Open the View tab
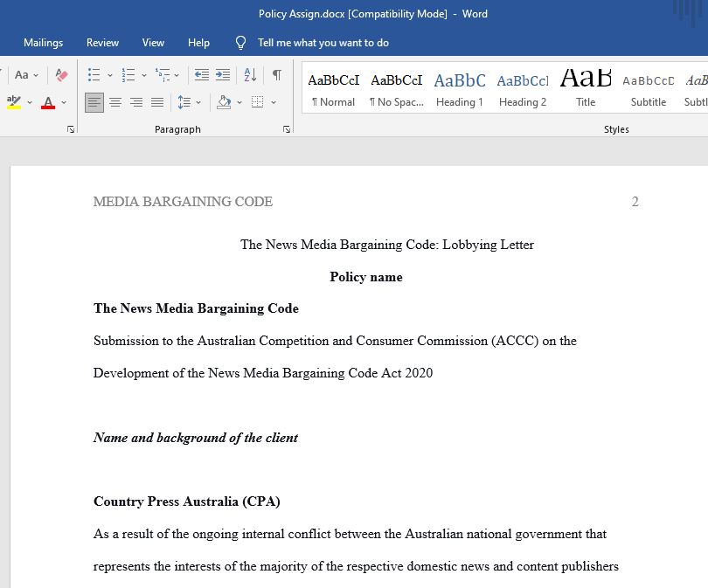This screenshot has height=588, width=708. click(153, 43)
